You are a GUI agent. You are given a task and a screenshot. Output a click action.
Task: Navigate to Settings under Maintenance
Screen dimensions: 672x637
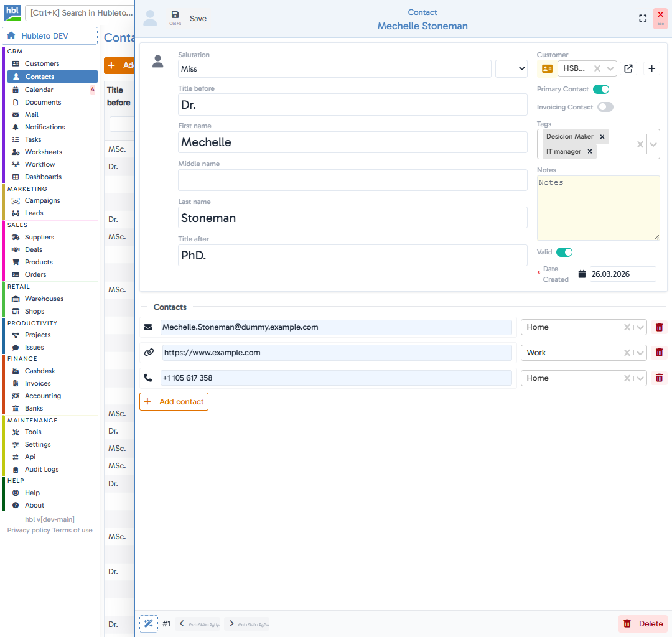[39, 444]
